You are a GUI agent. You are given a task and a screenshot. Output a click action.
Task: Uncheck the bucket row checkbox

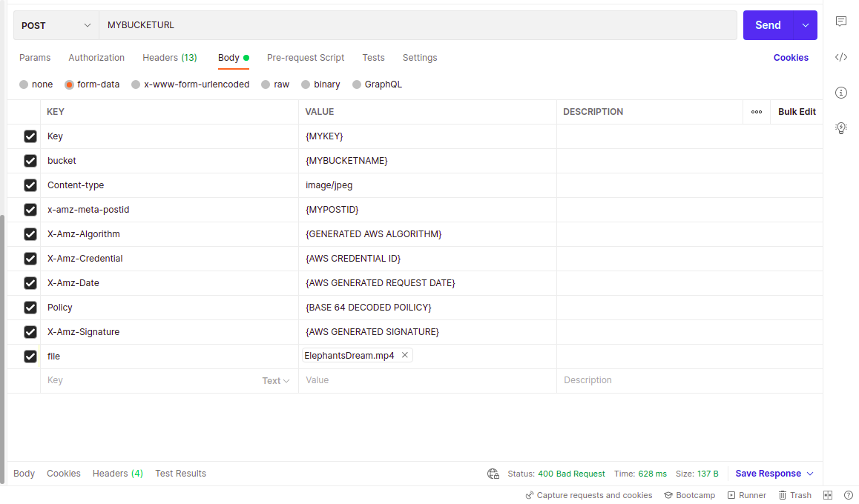pyautogui.click(x=30, y=161)
